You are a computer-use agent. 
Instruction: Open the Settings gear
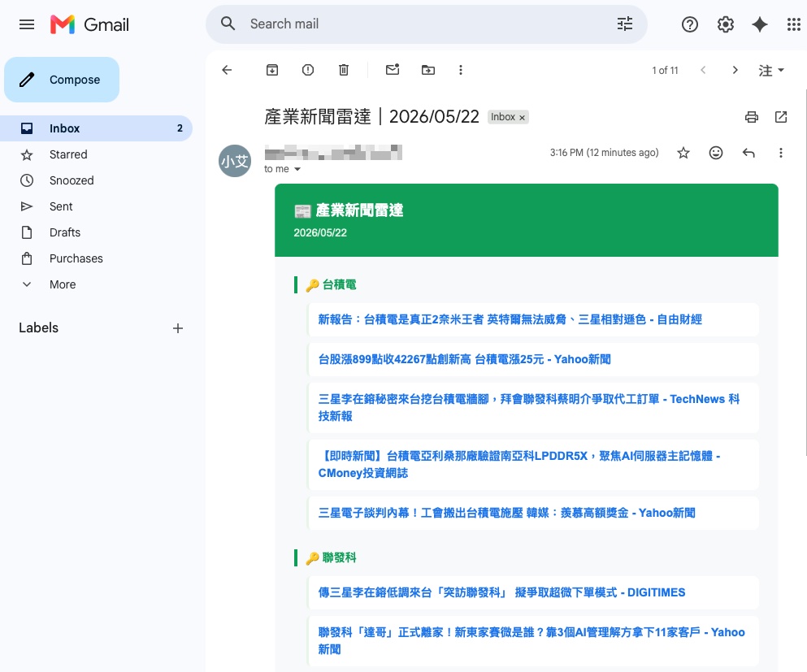pos(725,24)
